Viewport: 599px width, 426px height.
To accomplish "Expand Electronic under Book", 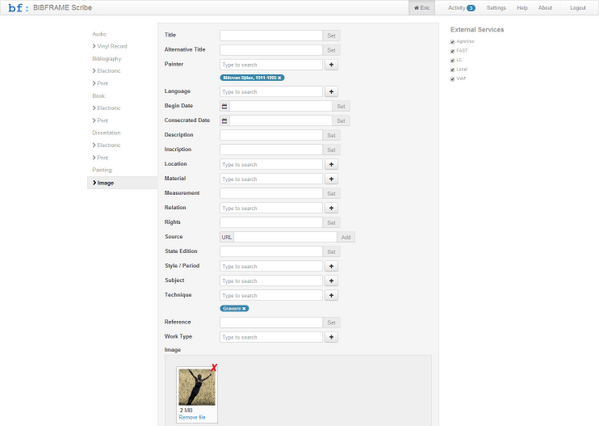I will [x=107, y=108].
